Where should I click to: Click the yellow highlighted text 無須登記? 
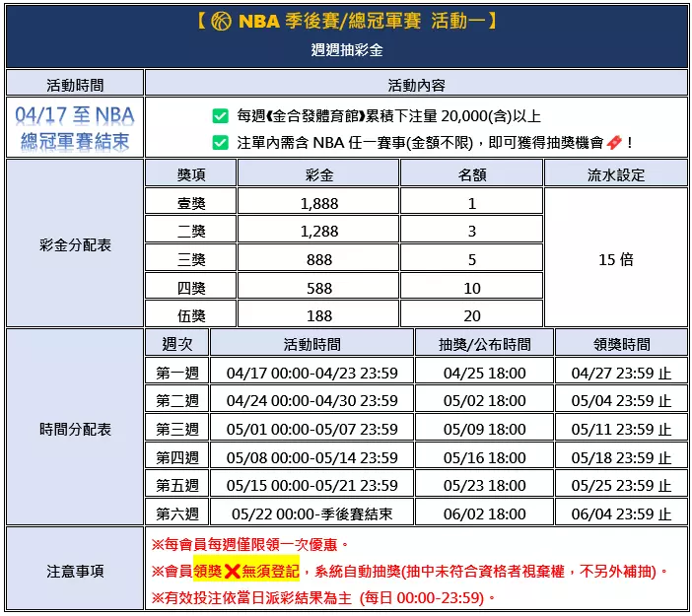[x=270, y=572]
